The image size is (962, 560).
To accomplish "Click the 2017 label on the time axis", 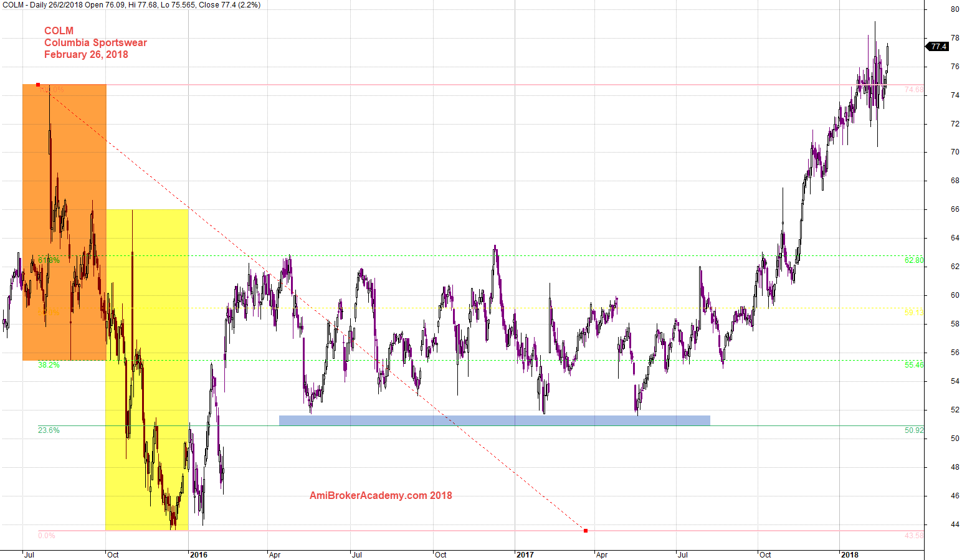I will tap(525, 554).
